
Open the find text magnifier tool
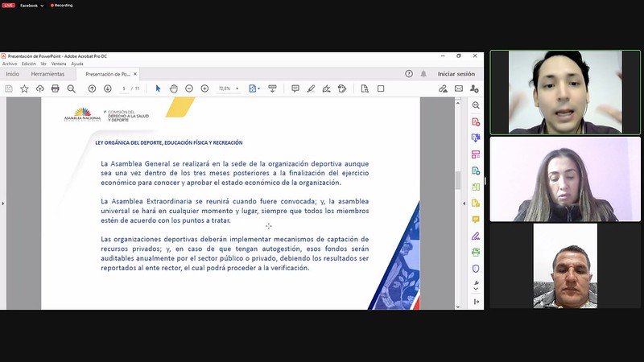click(71, 88)
